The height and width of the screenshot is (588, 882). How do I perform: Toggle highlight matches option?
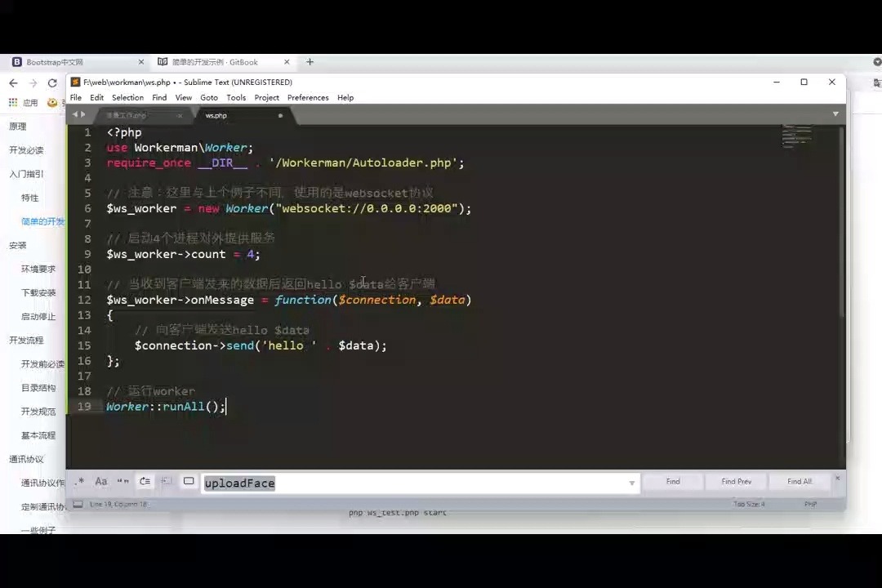click(x=189, y=482)
